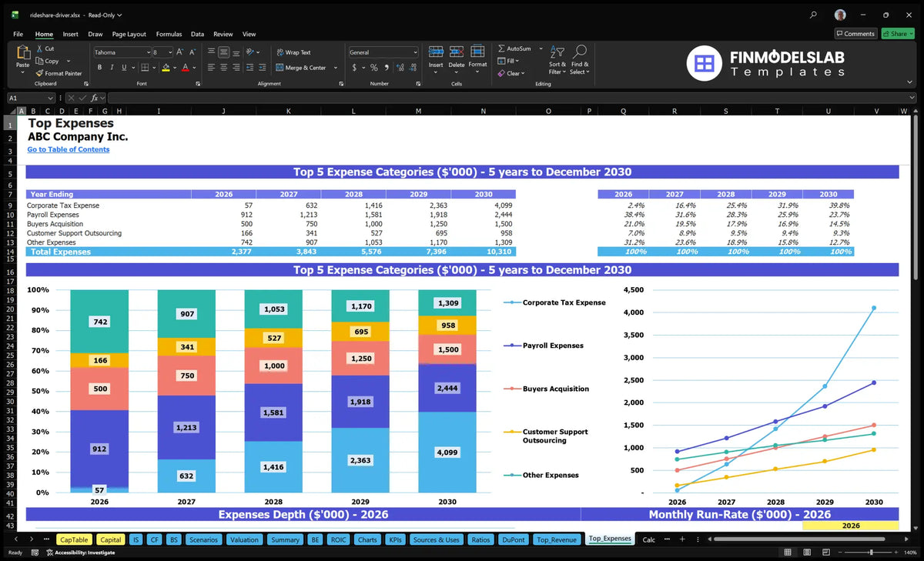Screen dimensions: 924x561
Task: Toggle Italic formatting
Action: (x=111, y=68)
